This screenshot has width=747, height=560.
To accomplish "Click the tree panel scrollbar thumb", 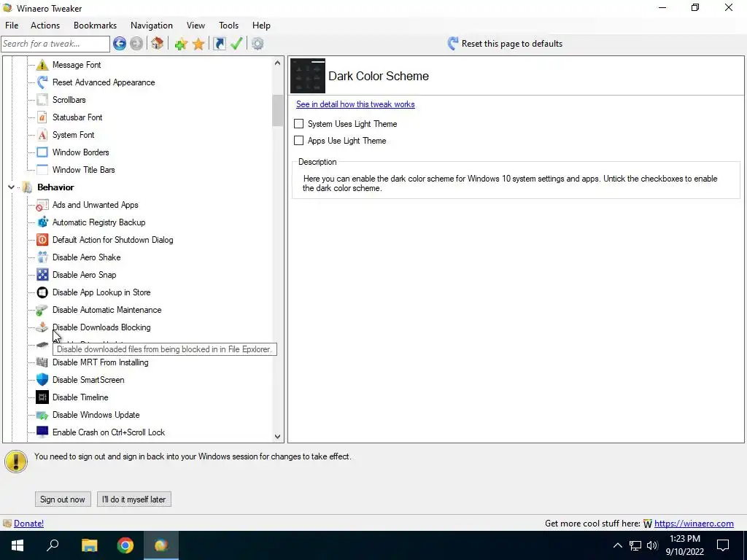I will tap(278, 111).
